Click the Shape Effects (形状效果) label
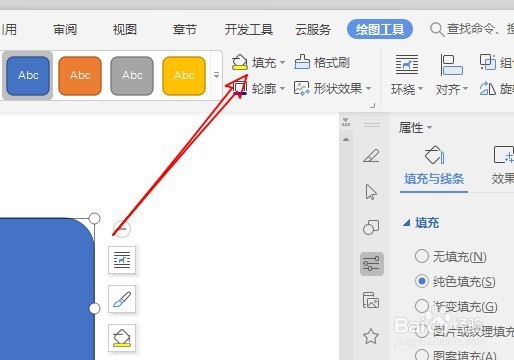Image resolution: width=514 pixels, height=360 pixels. (338, 89)
